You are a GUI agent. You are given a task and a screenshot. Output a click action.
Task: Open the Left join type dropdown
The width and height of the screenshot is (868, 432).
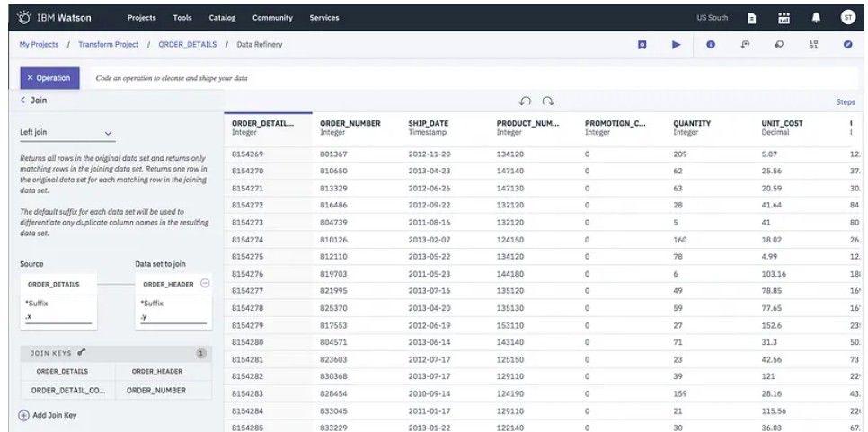point(67,133)
